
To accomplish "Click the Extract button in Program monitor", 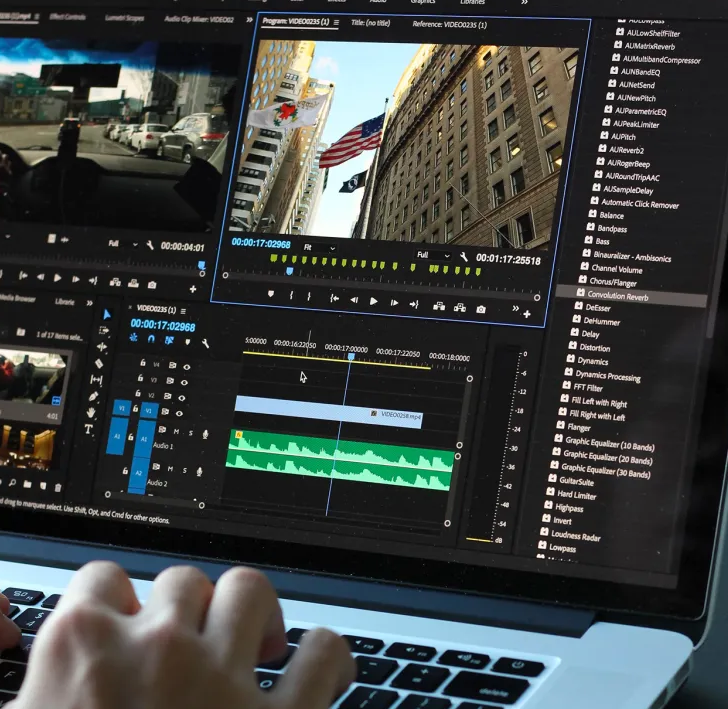I will 460,307.
